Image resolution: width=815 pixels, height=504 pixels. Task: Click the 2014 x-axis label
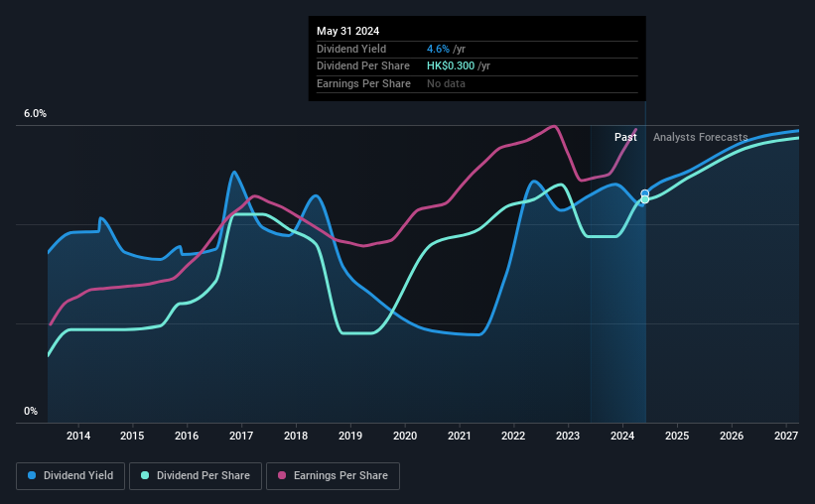(78, 436)
